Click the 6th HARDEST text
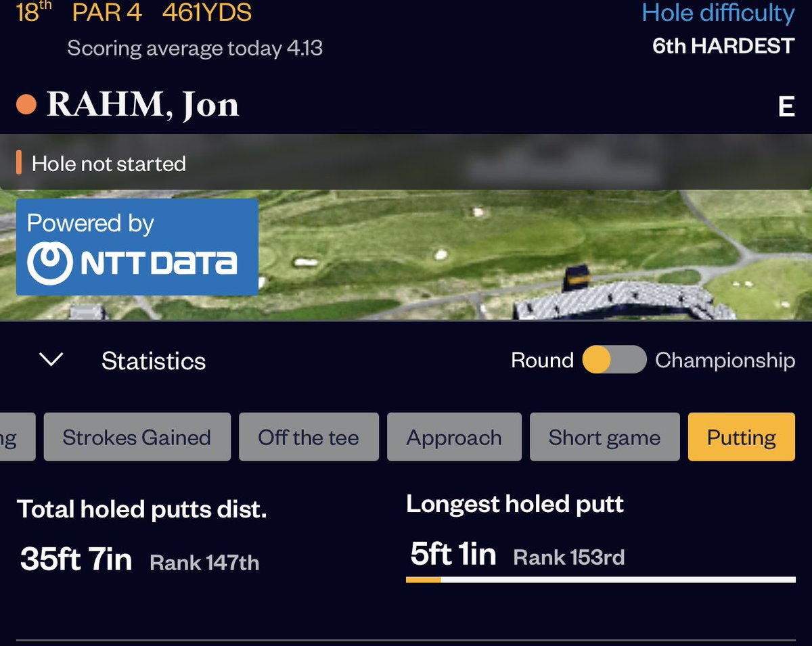The width and height of the screenshot is (812, 646). 723,46
